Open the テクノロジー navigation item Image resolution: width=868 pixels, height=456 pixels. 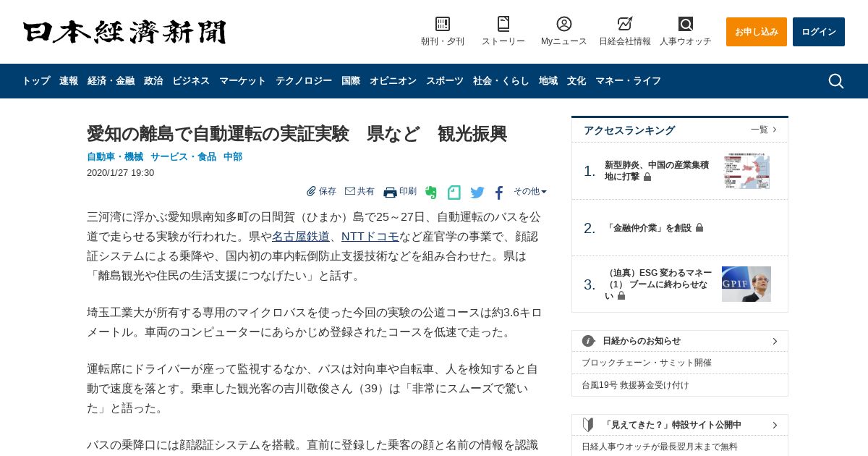pyautogui.click(x=304, y=81)
